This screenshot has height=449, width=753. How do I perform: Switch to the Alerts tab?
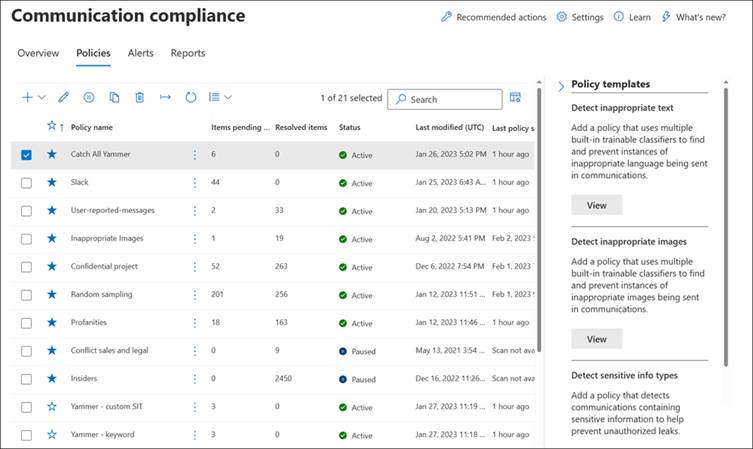tap(140, 53)
